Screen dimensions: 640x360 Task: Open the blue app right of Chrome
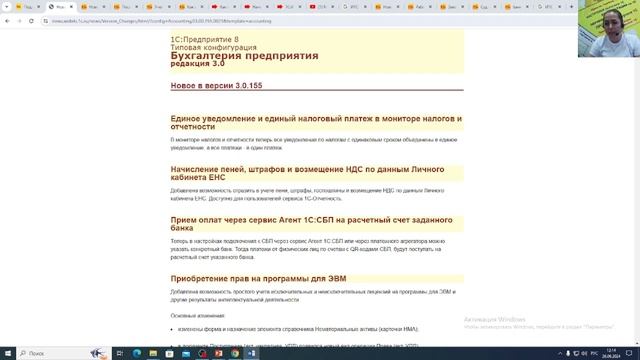(x=251, y=353)
